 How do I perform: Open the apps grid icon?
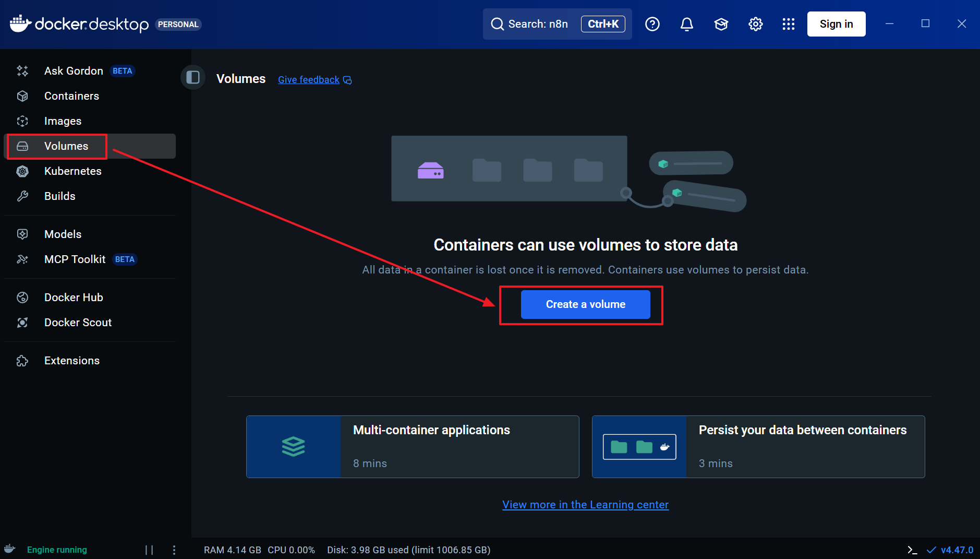pyautogui.click(x=789, y=24)
